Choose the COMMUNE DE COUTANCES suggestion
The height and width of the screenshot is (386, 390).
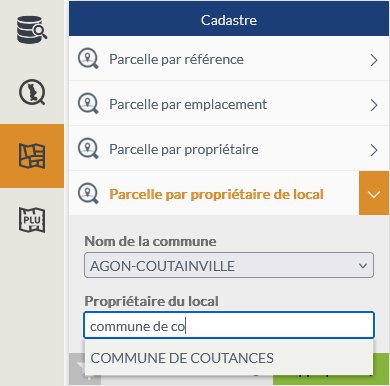click(229, 358)
